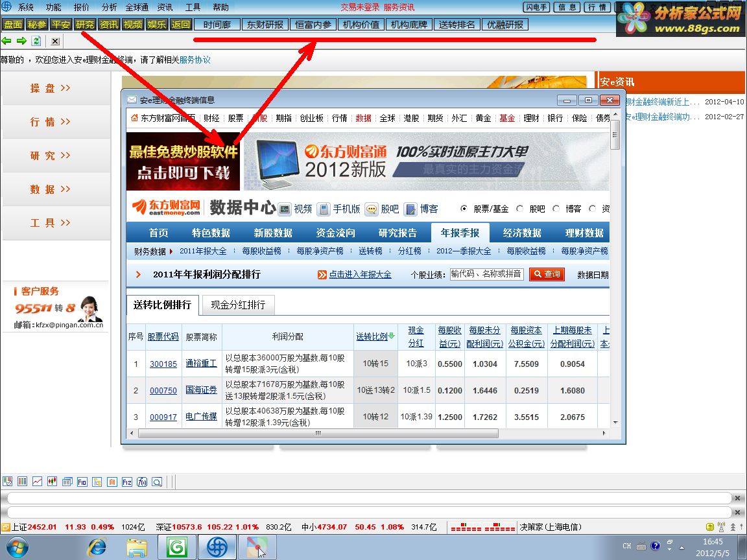Screen dimensions: 747x560
Task: Switch to the 现金分红排行 tab
Action: click(x=238, y=305)
